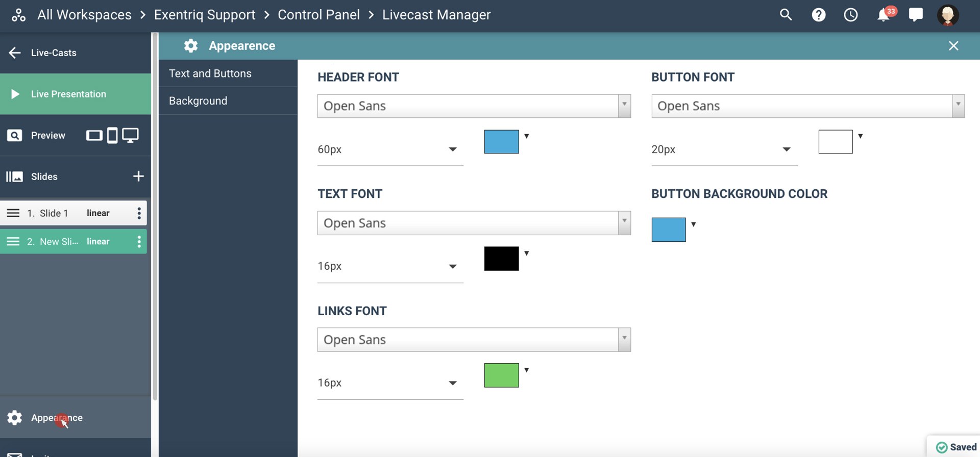Select the second slide New Sli... item
This screenshot has width=980, height=457.
click(x=59, y=242)
